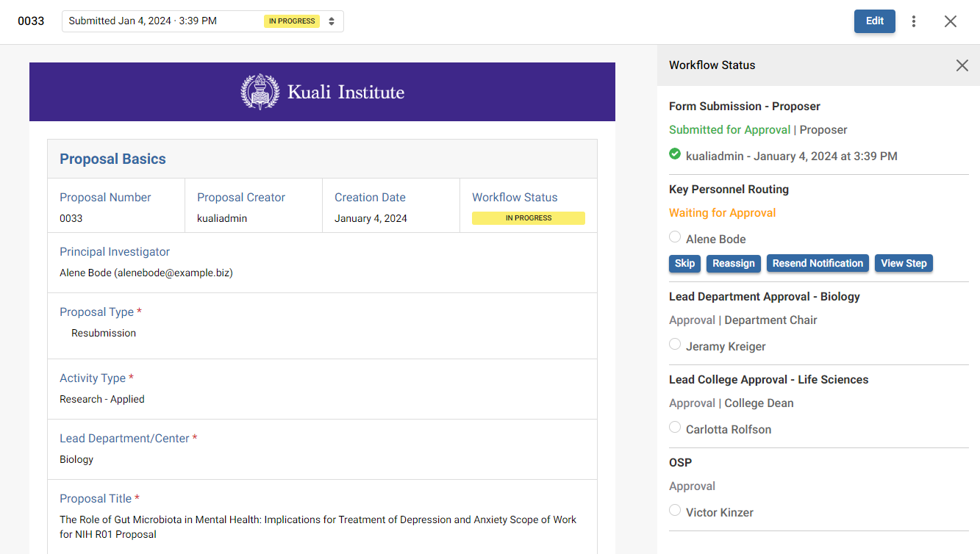This screenshot has width=980, height=554.
Task: Click proposal number 0033 in header
Action: [x=31, y=21]
